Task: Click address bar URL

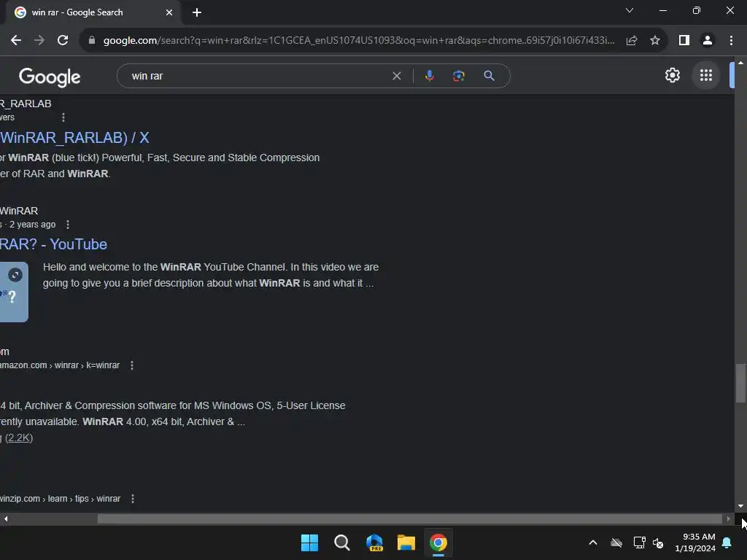Action: point(359,41)
